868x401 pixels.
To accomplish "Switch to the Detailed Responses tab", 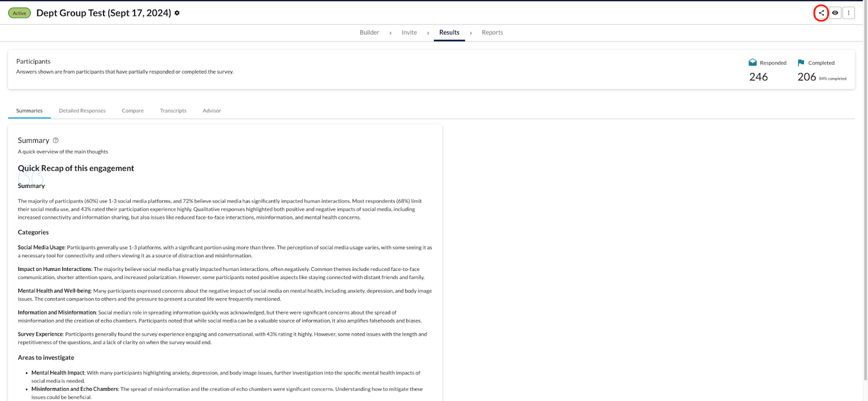I will click(82, 111).
